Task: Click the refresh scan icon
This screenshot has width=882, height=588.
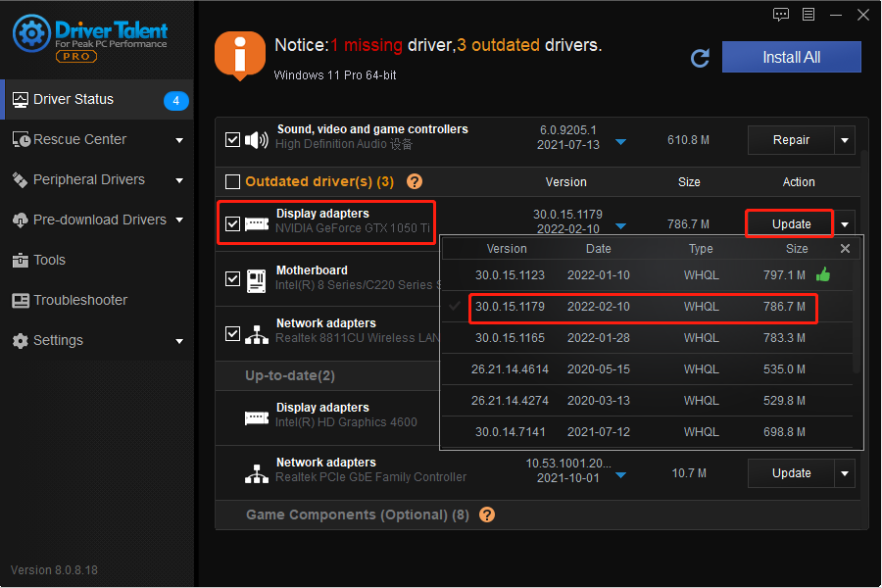Action: click(x=701, y=58)
